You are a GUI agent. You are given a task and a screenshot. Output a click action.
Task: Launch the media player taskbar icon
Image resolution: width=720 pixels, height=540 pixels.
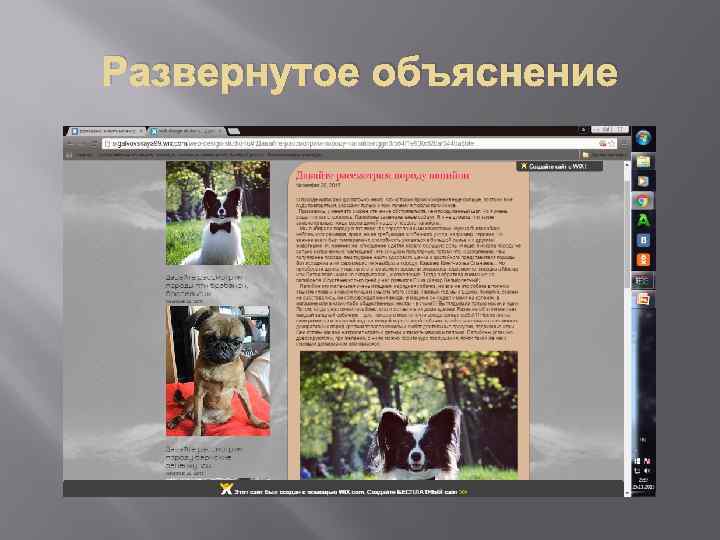643,181
